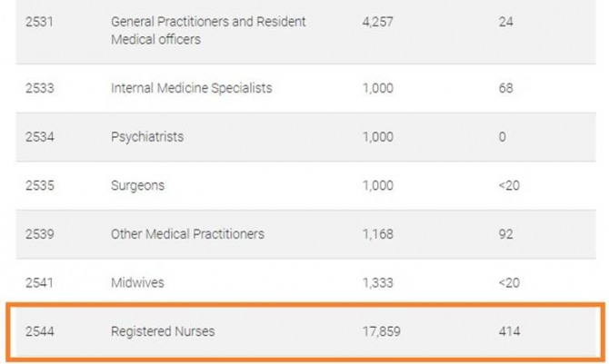The height and width of the screenshot is (364, 609).
Task: Click the 0 value in Psychiatrists row
Action: [502, 136]
